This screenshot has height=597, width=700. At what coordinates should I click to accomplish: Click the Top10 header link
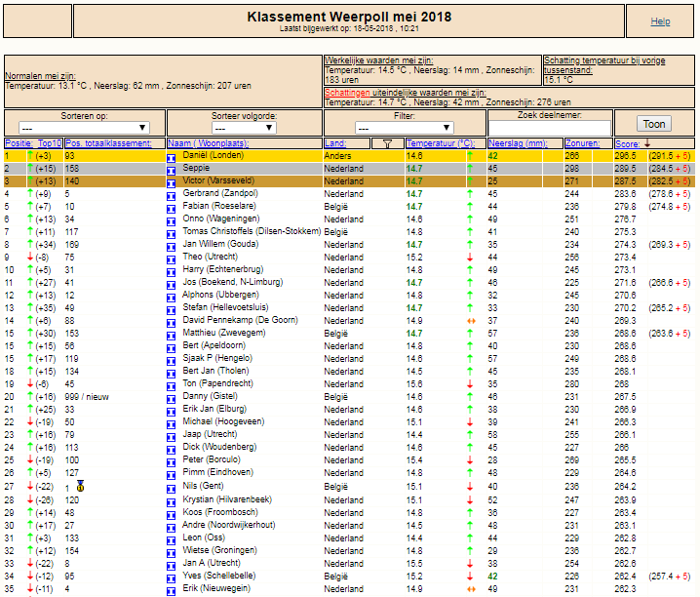tap(50, 143)
